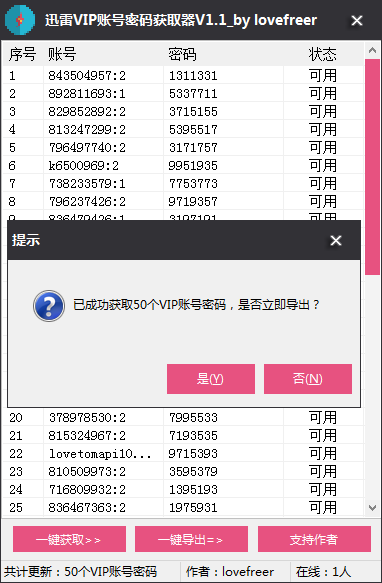Select account 815324967:2
The height and width of the screenshot is (583, 382).
87,435
